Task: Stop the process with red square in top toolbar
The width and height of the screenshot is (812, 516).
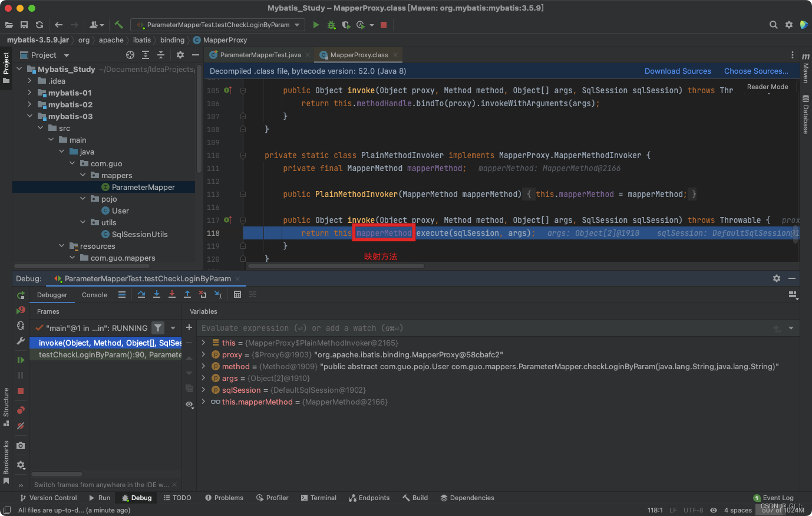Action: pos(384,25)
